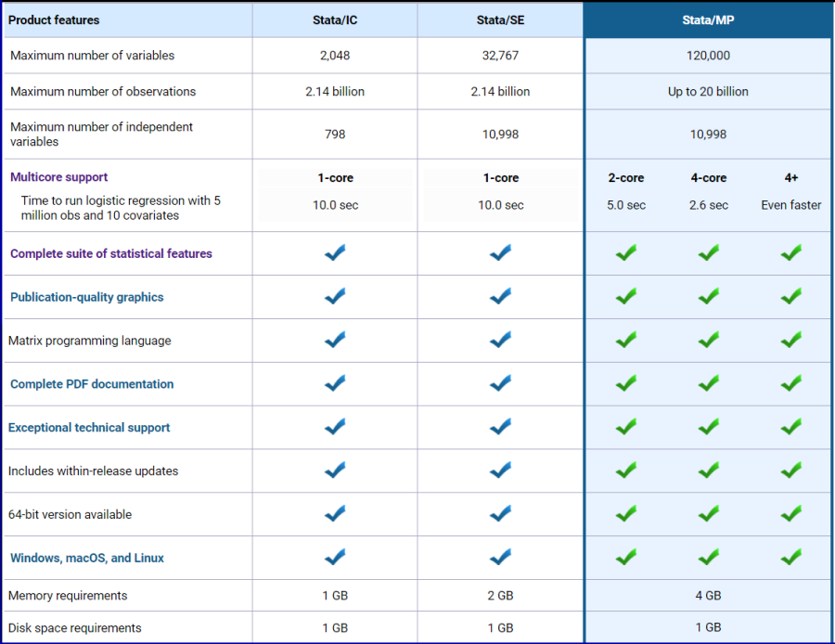
Task: Click 4+ checkmark for Exceptional technical support
Action: (791, 427)
